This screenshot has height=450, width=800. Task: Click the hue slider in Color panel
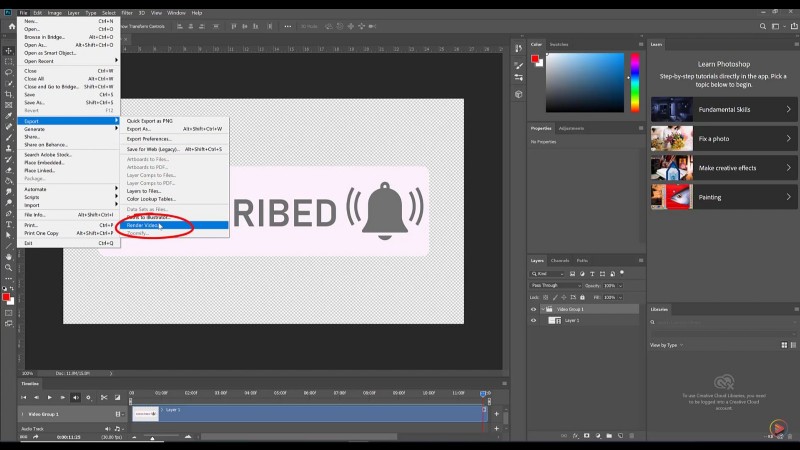(635, 82)
